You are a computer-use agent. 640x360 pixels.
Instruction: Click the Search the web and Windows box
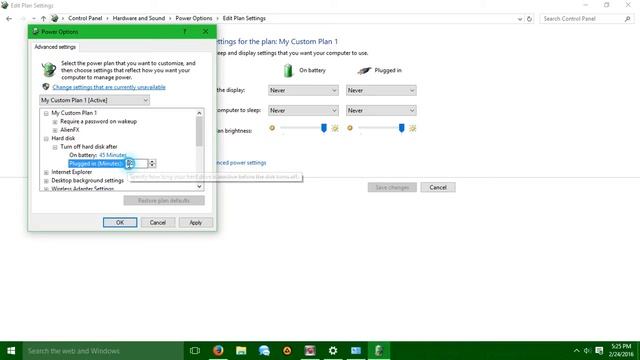coord(103,351)
